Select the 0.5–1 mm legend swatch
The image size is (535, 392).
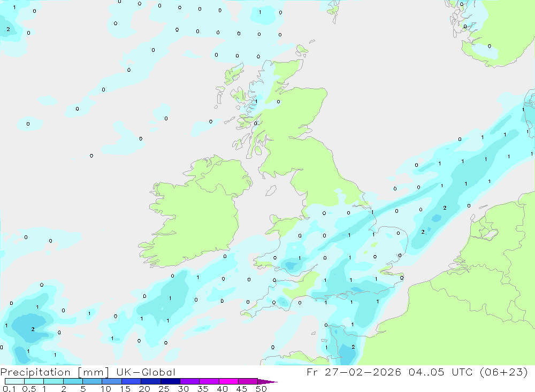coord(34,381)
